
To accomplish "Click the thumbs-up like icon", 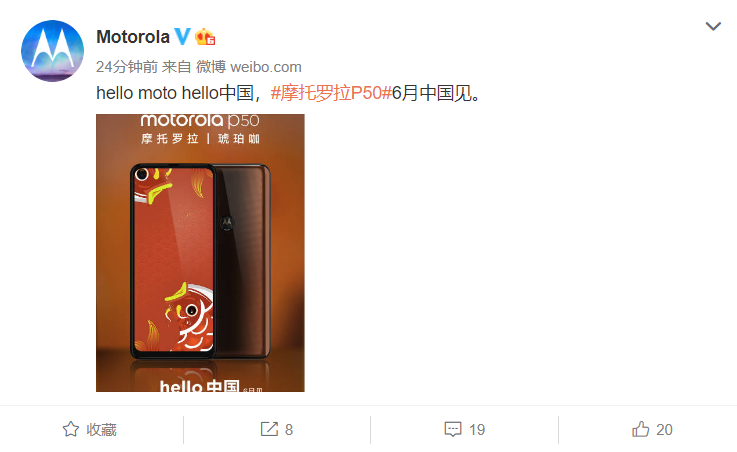I will (x=640, y=429).
